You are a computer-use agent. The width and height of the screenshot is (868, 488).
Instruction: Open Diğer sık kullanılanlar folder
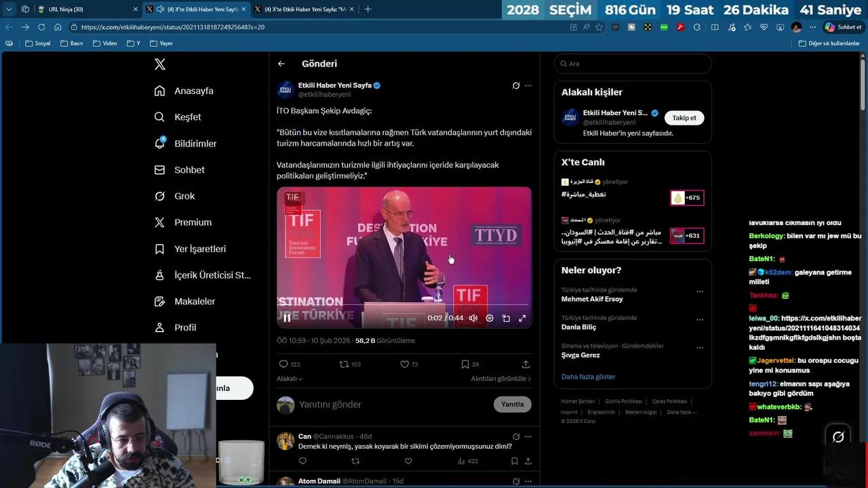[829, 43]
